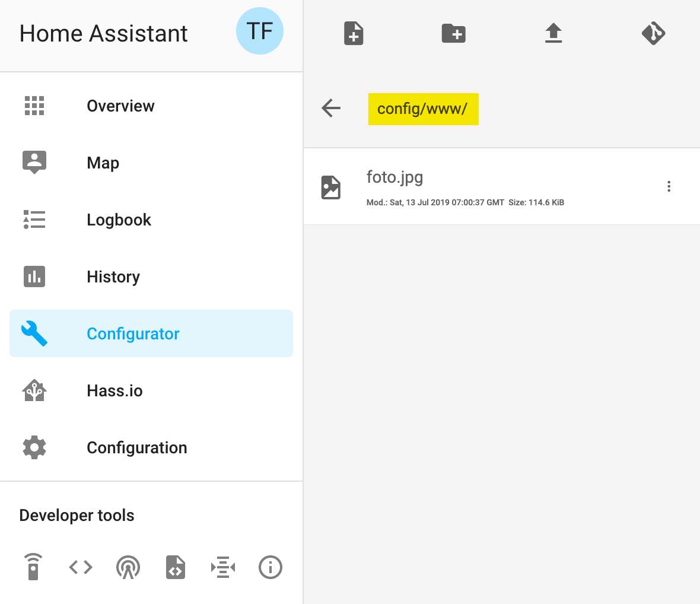Screen dimensions: 700x604
Task: Open the Overview menu item
Action: pyautogui.click(x=120, y=106)
